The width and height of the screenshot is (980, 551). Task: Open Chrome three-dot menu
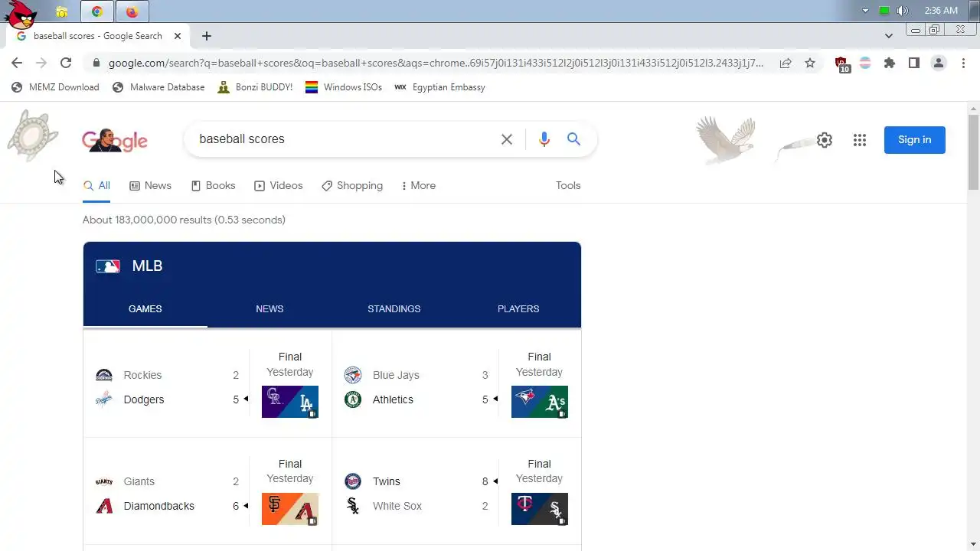click(963, 64)
